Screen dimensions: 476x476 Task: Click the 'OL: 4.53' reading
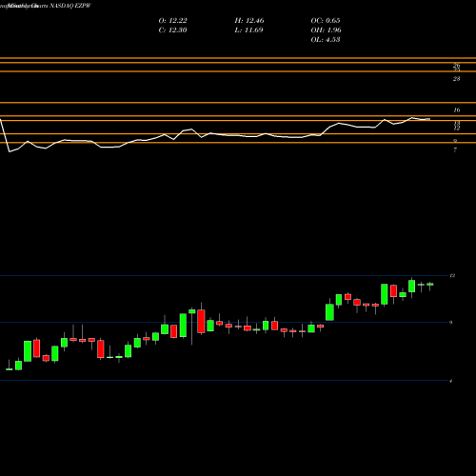coord(326,40)
